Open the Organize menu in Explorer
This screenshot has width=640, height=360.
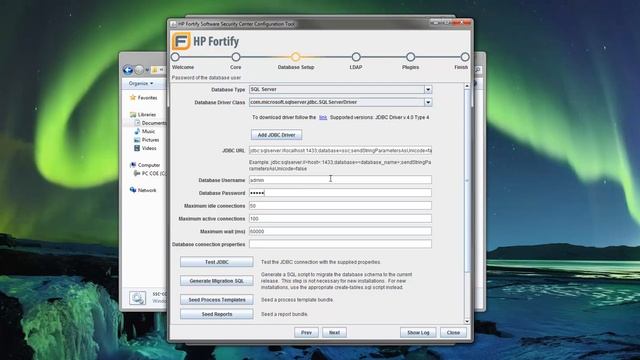[141, 83]
